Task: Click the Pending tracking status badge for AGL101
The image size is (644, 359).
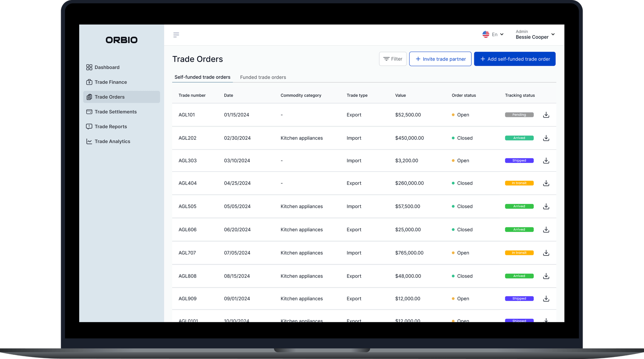Action: tap(519, 115)
